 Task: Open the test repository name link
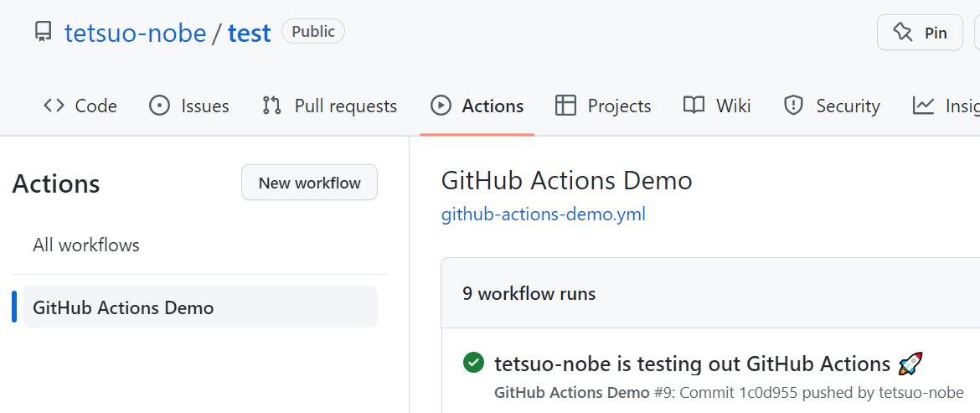(x=250, y=33)
